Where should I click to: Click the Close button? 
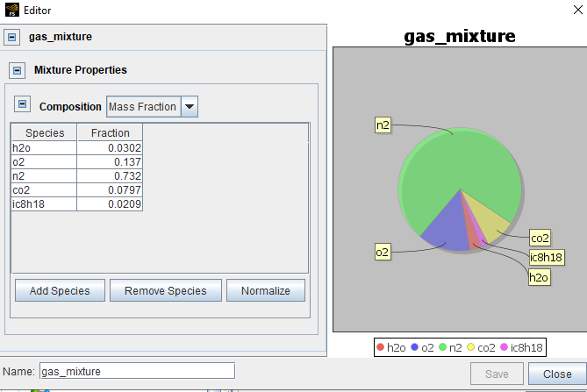[x=557, y=374]
